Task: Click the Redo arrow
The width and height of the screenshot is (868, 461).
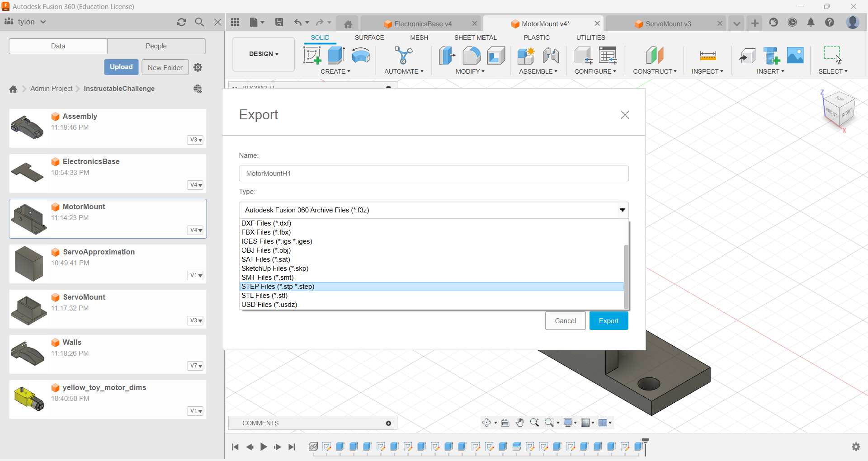Action: [320, 22]
